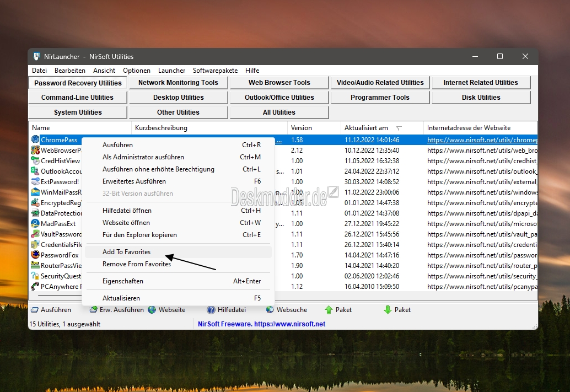Click the ExtPassword! row icon
The image size is (570, 392).
(x=35, y=181)
